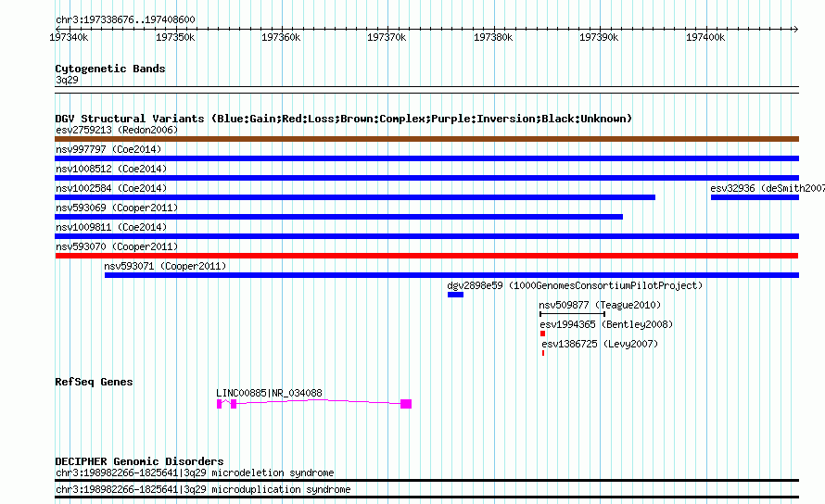Click the RefSeq Genes track title
Viewport: 825px width, 504px height.
pyautogui.click(x=94, y=382)
